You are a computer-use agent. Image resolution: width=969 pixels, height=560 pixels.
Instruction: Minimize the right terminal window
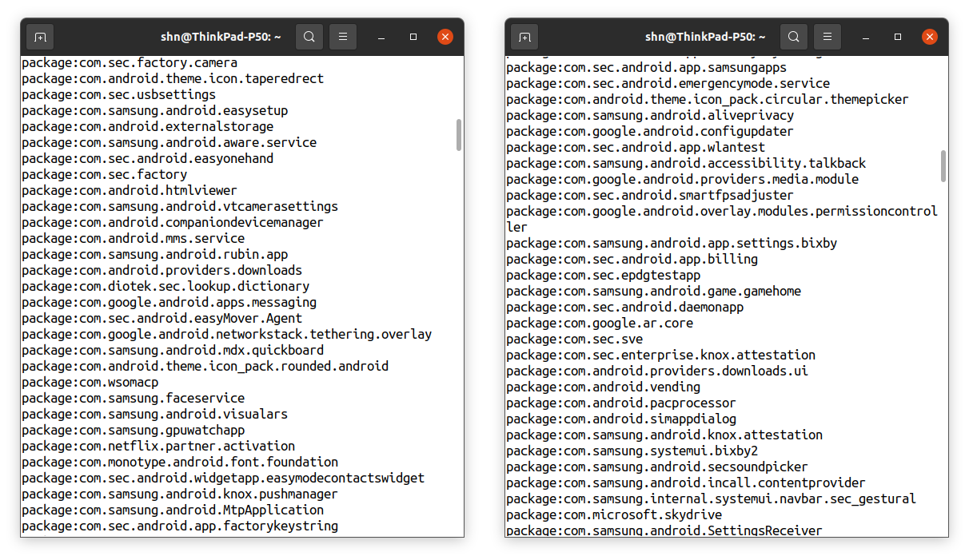[867, 37]
